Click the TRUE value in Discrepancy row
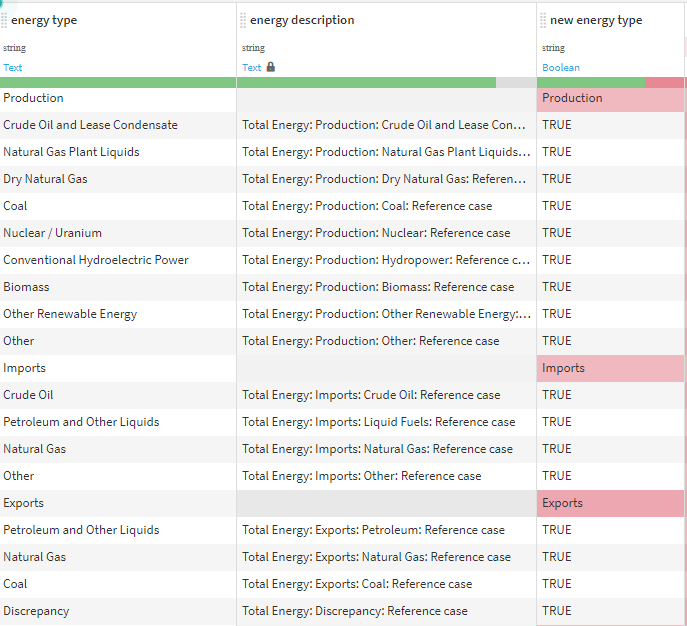This screenshot has height=626, width=687. 557,611
